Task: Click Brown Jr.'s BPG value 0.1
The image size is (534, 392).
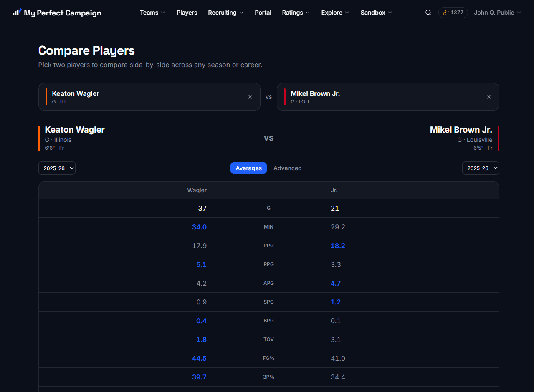Action: pyautogui.click(x=336, y=321)
